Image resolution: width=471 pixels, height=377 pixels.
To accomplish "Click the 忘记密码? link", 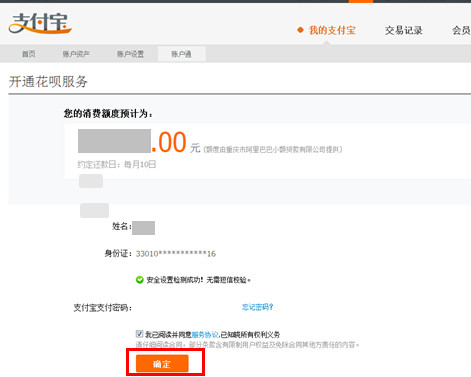I will pyautogui.click(x=257, y=307).
